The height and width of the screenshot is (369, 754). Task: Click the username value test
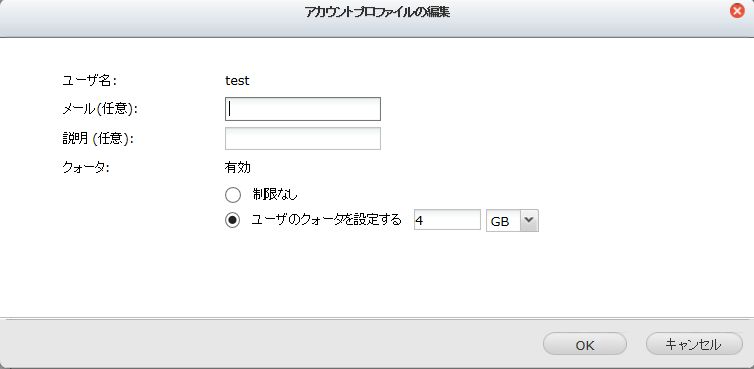point(237,81)
